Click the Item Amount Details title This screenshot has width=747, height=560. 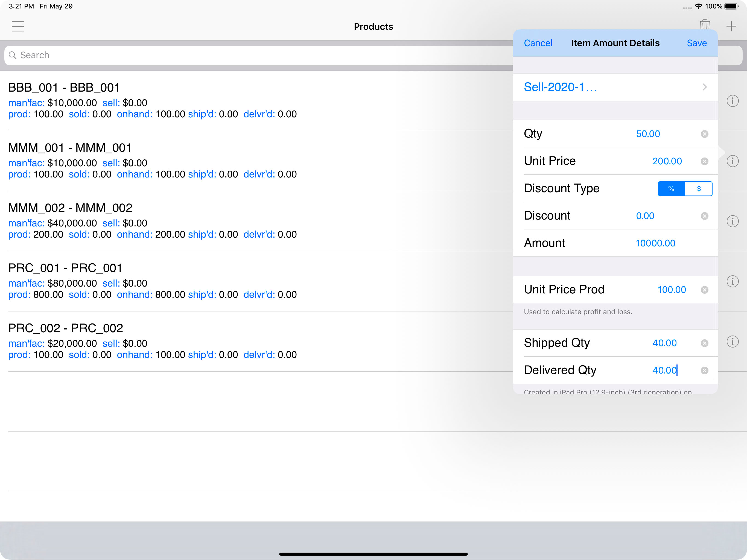coord(615,43)
